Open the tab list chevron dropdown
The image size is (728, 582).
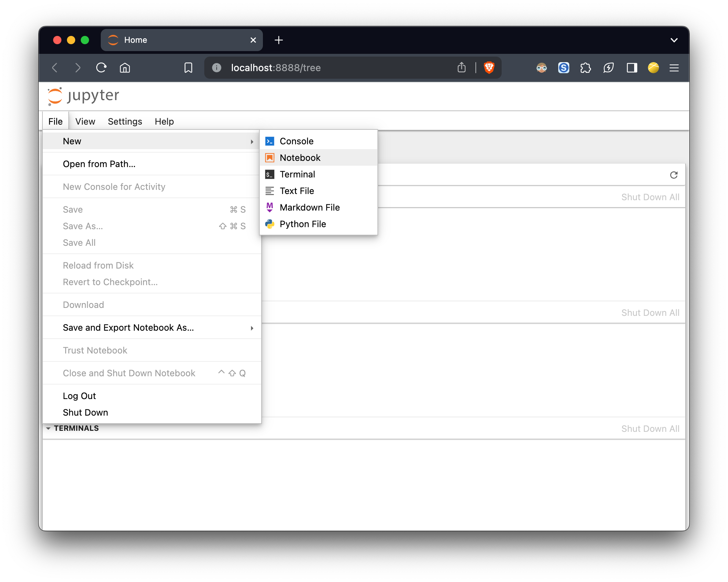point(674,40)
